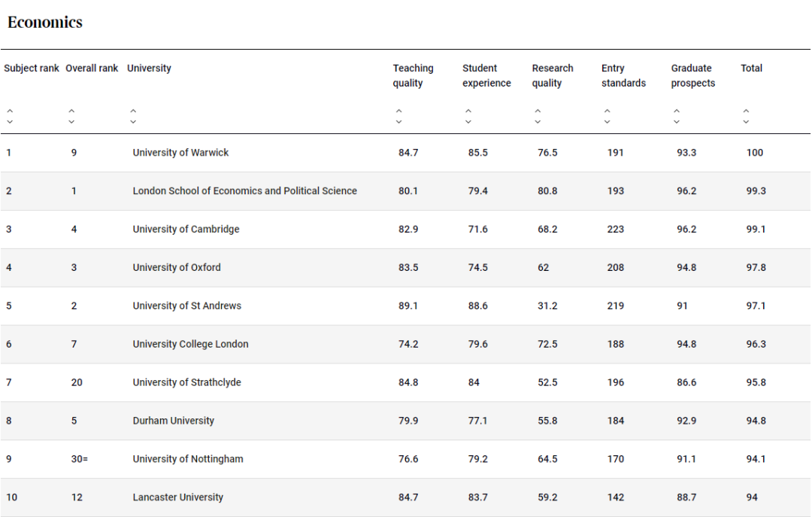Open London School of Economics and Political Science
Screen dimensions: 812x517
244,191
